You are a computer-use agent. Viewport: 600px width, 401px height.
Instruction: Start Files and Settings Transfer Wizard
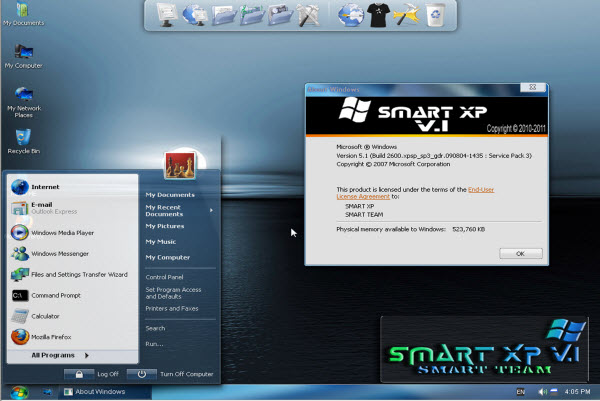[73, 274]
